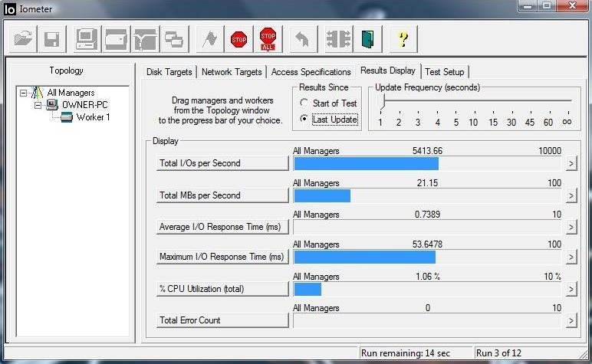Start tests with the green flag icon
The image size is (592, 364).
(x=210, y=39)
